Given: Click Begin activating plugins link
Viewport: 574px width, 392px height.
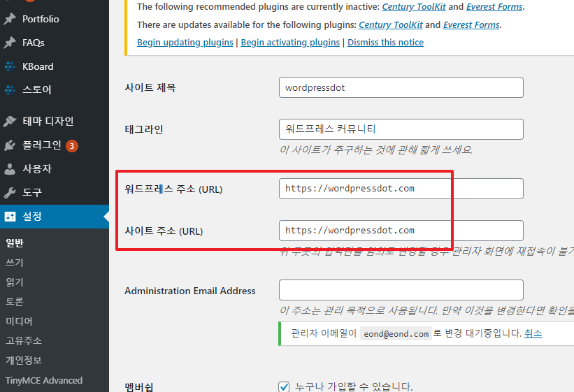Looking at the screenshot, I should [x=290, y=43].
